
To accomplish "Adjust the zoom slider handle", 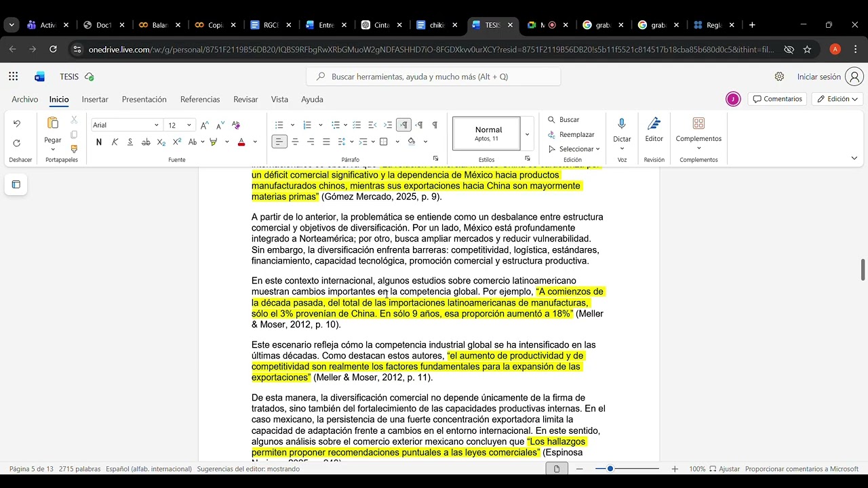I will coord(610,468).
